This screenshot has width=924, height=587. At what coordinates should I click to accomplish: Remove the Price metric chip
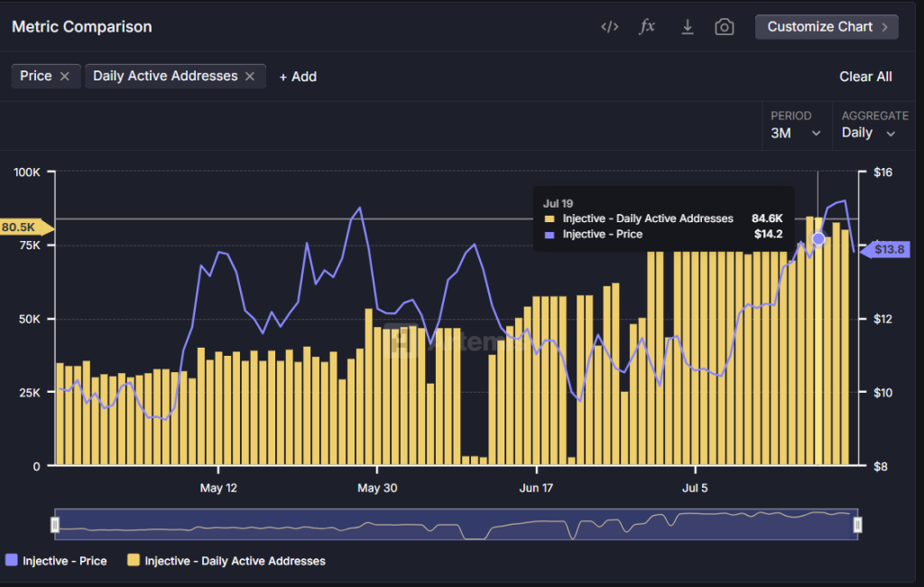click(65, 77)
